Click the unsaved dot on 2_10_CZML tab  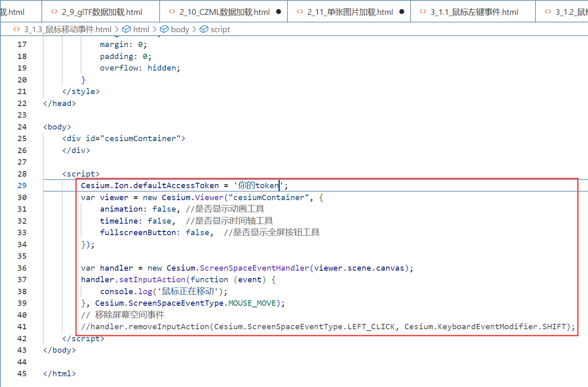coord(279,12)
